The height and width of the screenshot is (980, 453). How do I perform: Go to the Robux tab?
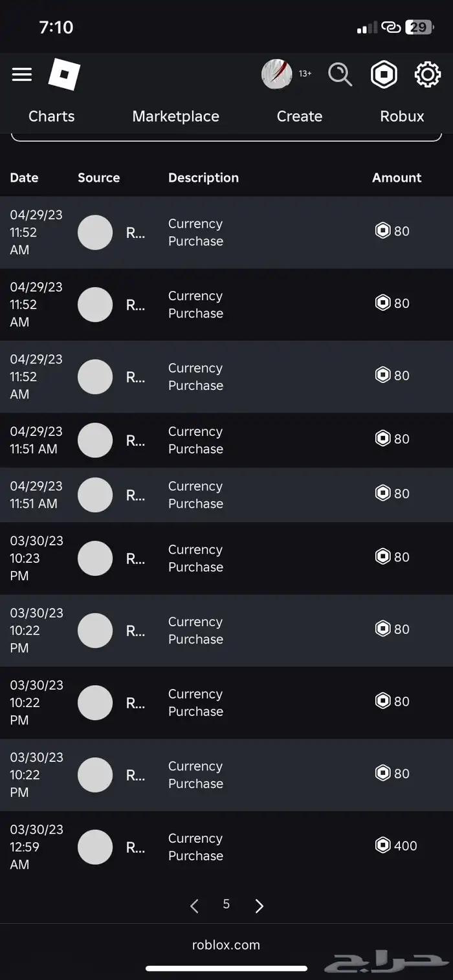point(402,116)
